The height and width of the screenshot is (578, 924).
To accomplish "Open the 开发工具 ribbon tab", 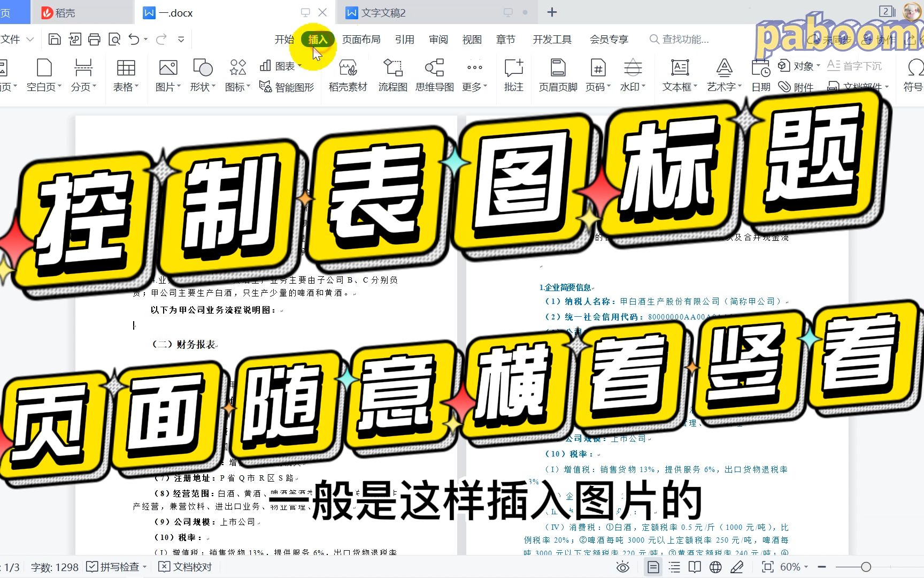I will click(x=552, y=40).
